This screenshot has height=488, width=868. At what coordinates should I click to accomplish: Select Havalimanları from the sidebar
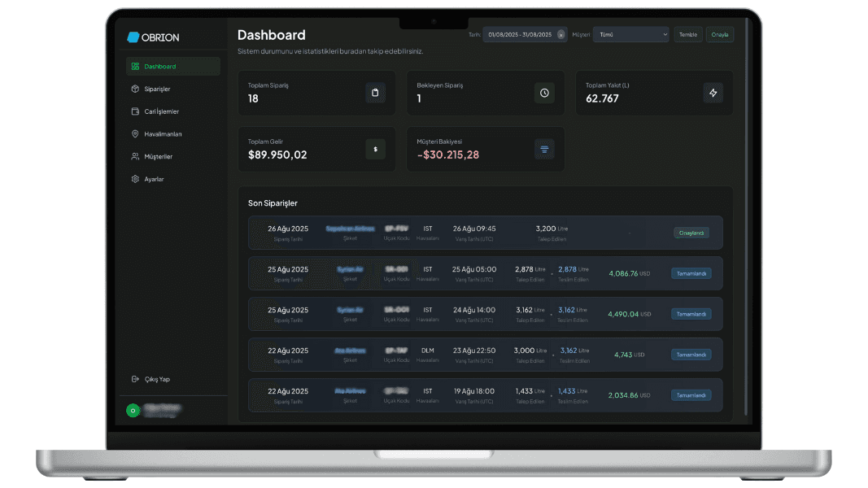coord(163,134)
